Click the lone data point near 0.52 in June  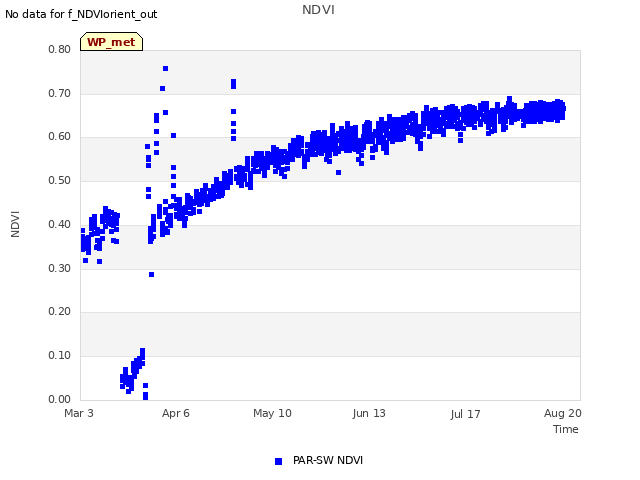[338, 173]
